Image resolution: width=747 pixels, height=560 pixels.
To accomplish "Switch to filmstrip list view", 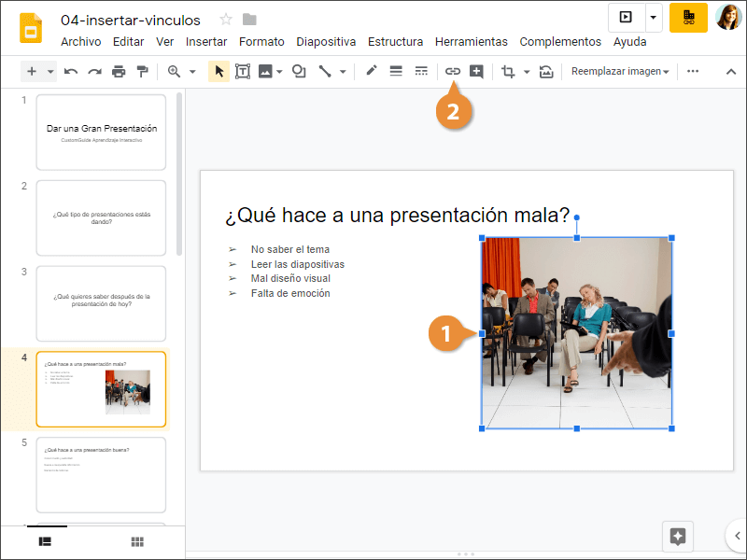I will (x=45, y=541).
